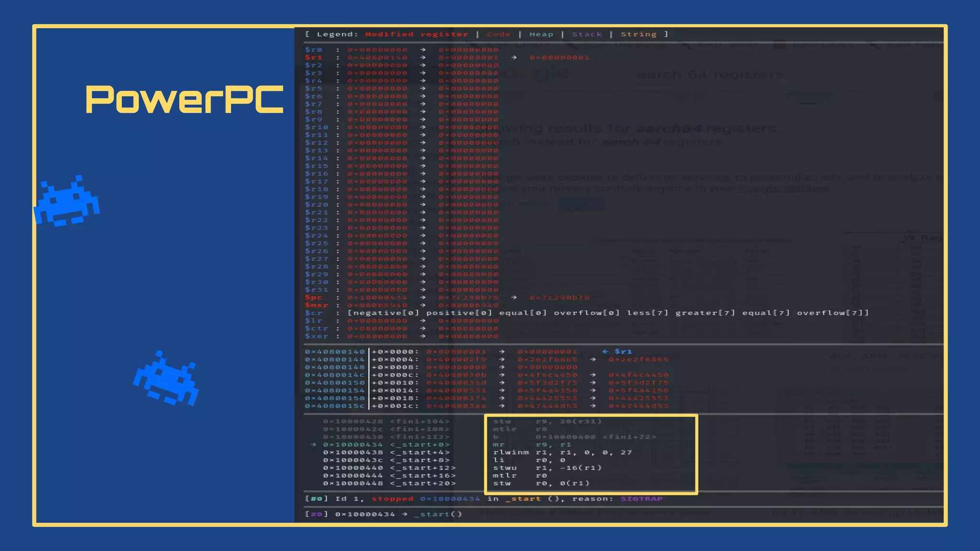
Task: Click the '<_start+20>' disassembly label
Action: (x=423, y=484)
